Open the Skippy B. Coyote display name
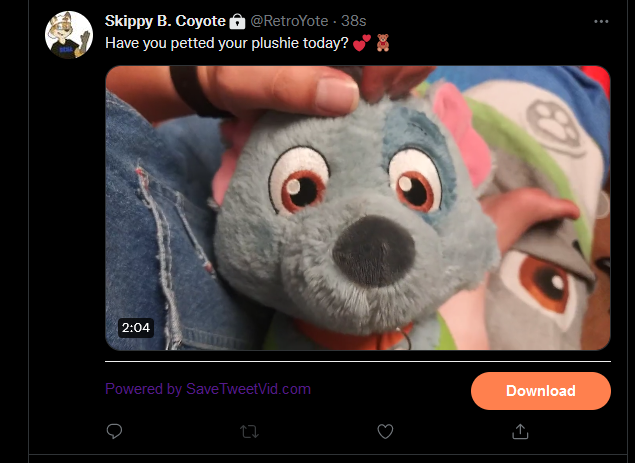 point(165,21)
